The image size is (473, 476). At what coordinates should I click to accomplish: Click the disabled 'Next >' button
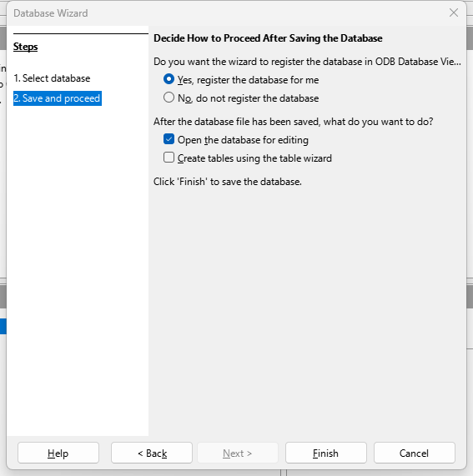click(238, 453)
